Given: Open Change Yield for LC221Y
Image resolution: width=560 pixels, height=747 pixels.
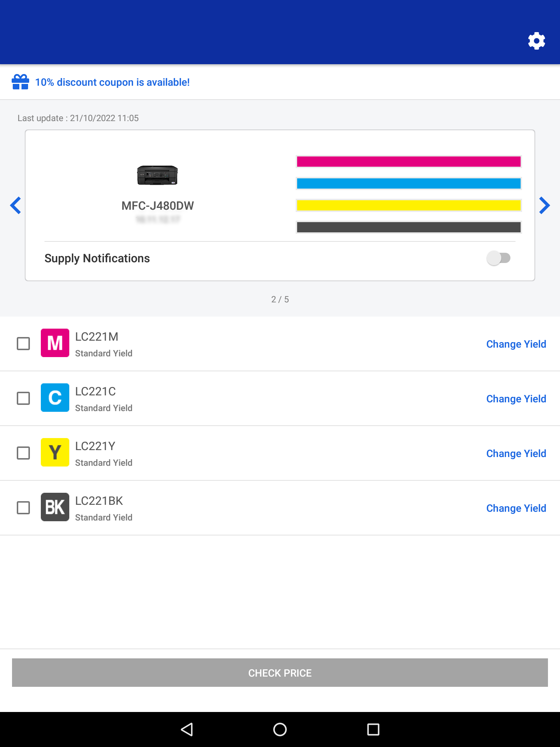Looking at the screenshot, I should 516,453.
